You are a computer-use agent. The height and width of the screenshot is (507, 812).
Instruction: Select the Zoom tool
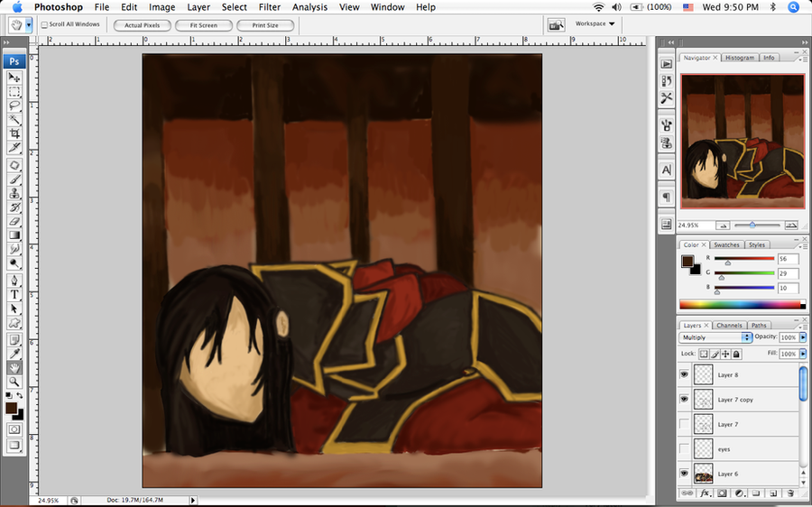coord(14,382)
